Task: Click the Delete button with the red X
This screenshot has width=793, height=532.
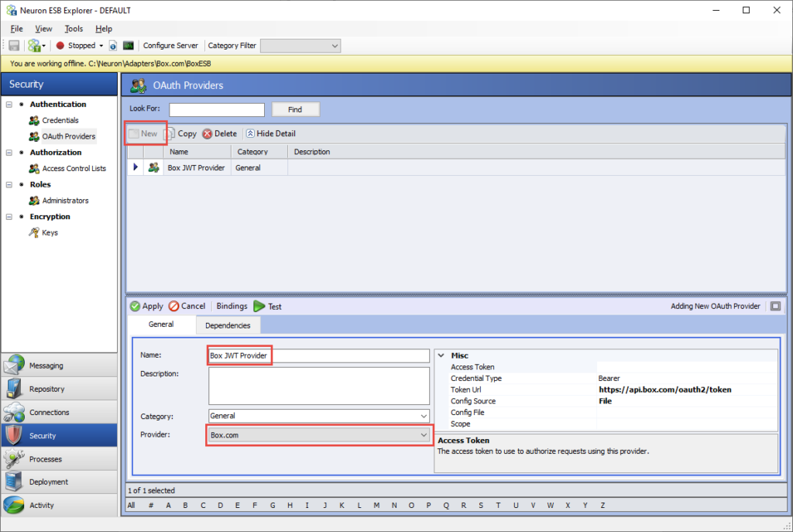Action: 220,133
